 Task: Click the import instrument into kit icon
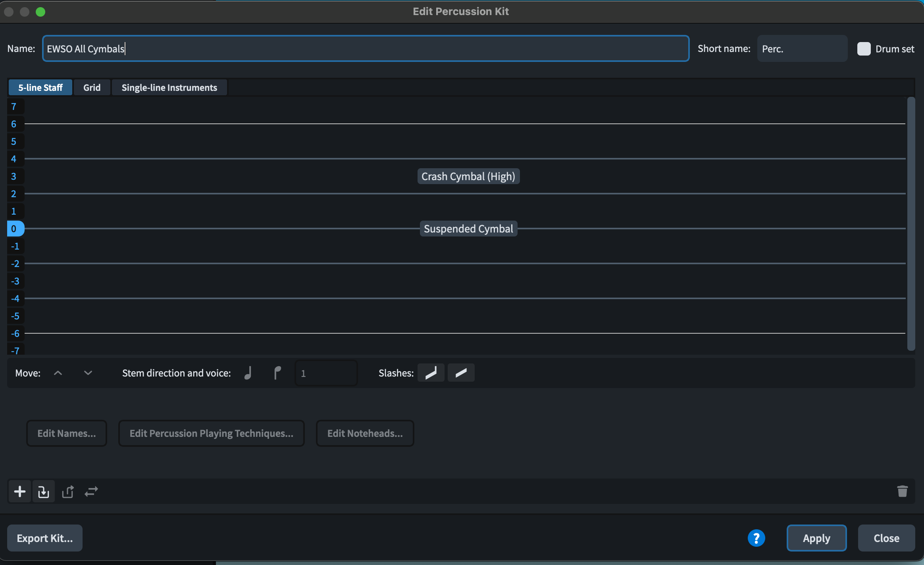coord(44,492)
